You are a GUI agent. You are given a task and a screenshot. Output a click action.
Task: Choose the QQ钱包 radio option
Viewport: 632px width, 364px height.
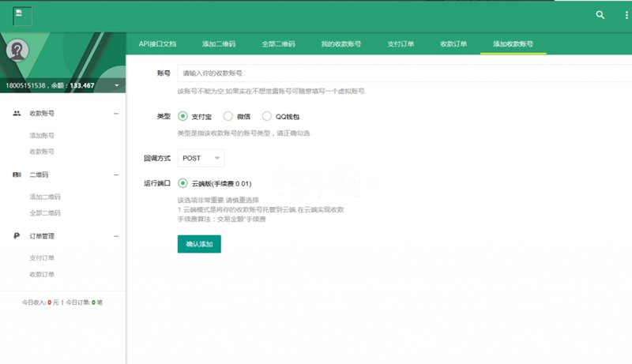(x=267, y=116)
